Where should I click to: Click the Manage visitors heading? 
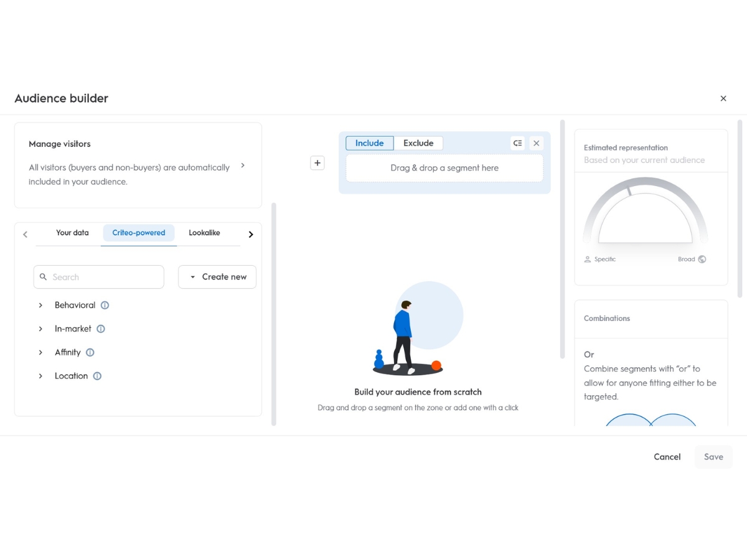pyautogui.click(x=60, y=144)
